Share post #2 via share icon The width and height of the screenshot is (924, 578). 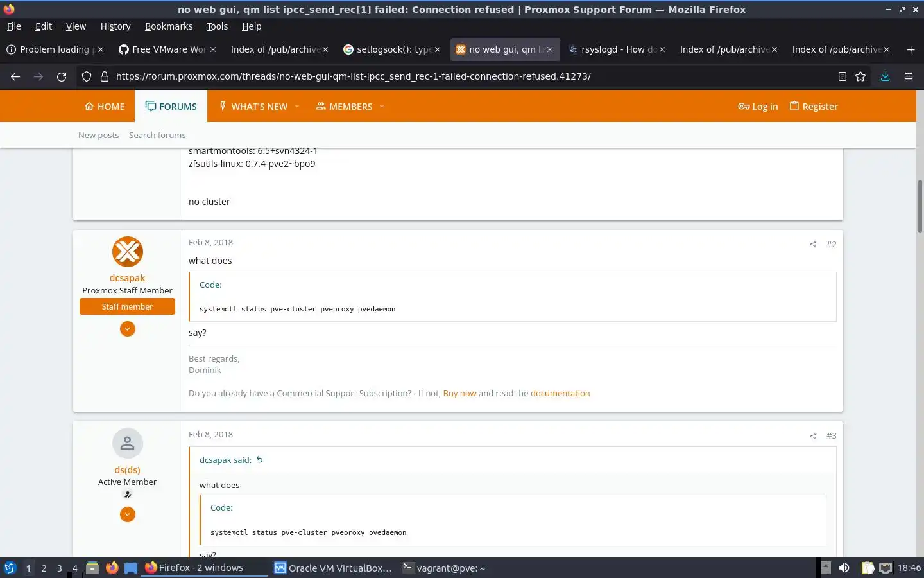[x=813, y=244]
